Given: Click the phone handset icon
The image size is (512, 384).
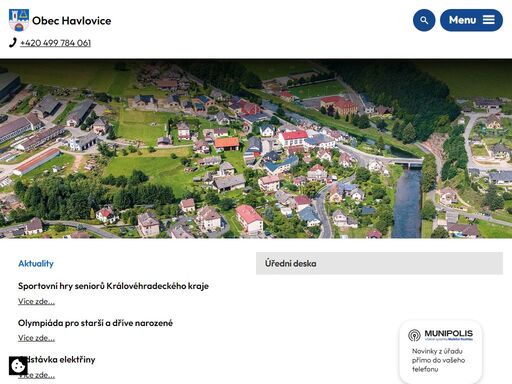Looking at the screenshot, I should [x=13, y=43].
